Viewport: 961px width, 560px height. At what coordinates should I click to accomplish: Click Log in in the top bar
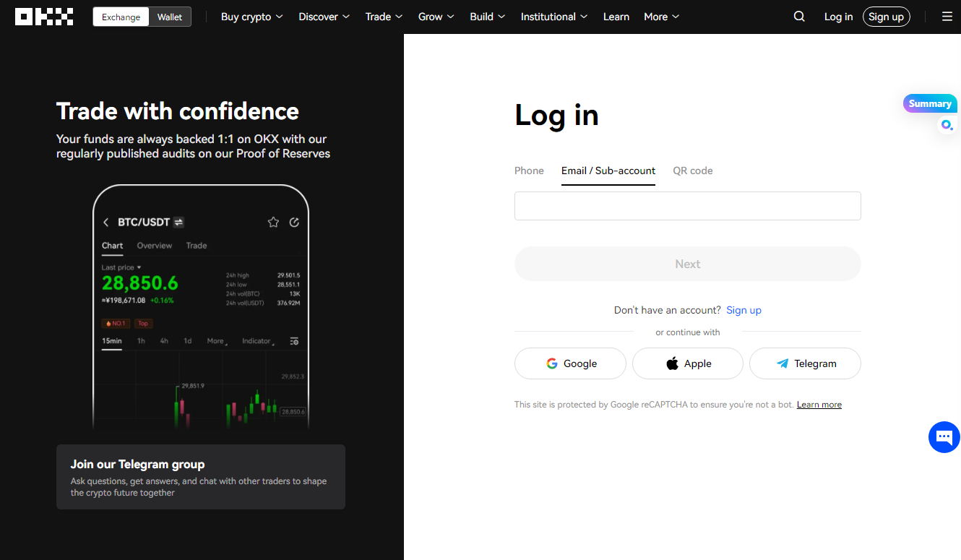click(x=838, y=17)
